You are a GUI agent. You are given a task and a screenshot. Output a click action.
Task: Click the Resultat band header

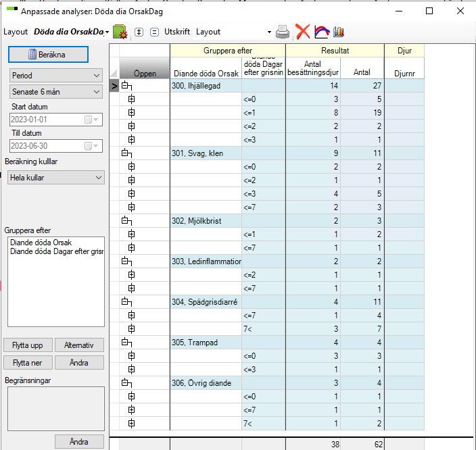point(335,51)
